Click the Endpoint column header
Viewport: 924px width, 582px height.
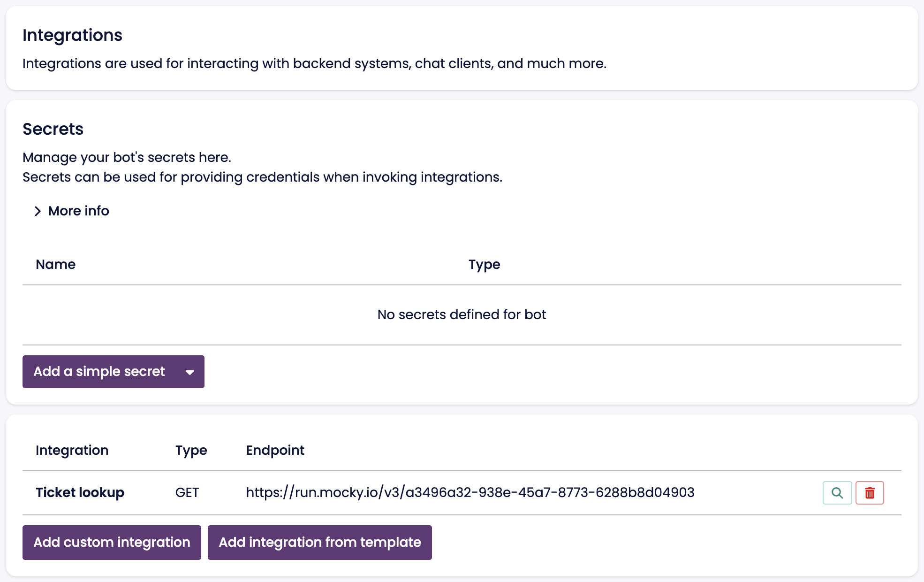275,450
